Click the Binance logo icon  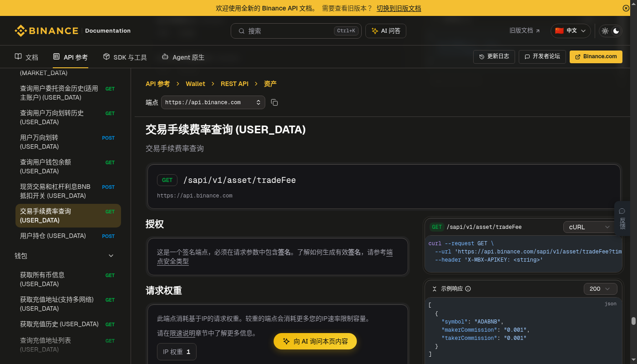[21, 31]
